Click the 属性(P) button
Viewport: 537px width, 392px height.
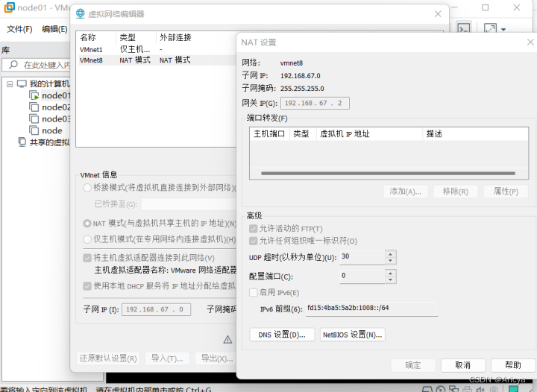(506, 192)
